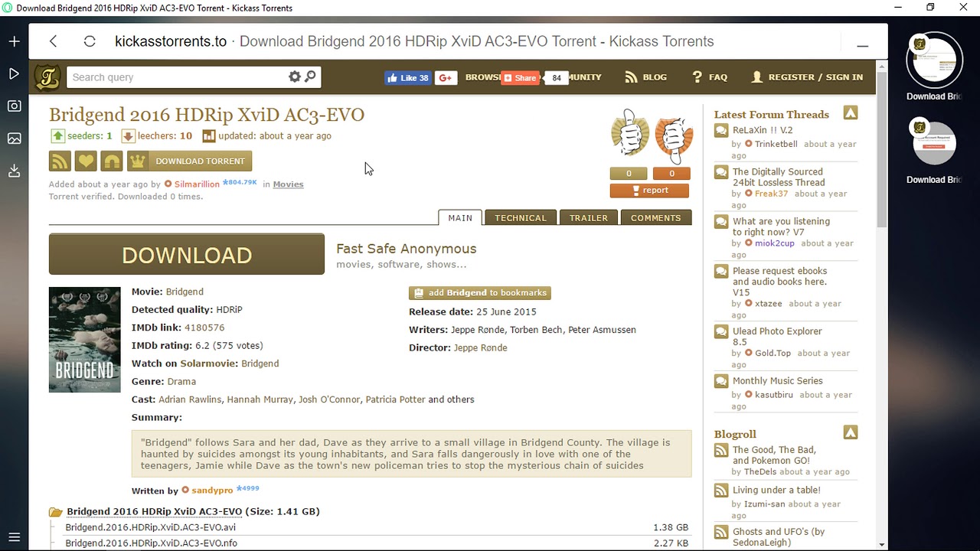Minimize the browser panel with dash icon

863,46
